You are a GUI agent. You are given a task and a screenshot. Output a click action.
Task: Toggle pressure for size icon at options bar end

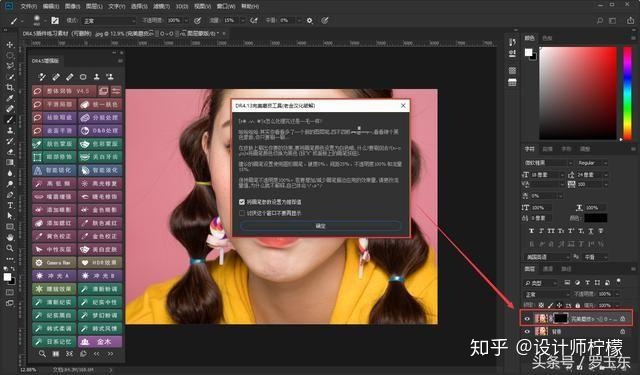(x=325, y=20)
